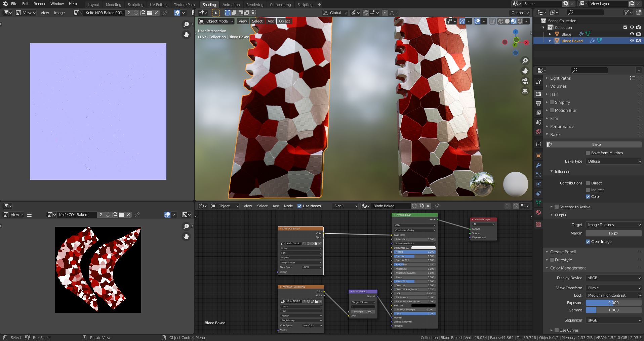Switch viewport to Rendered shading mode
This screenshot has height=341, width=644.
520,21
